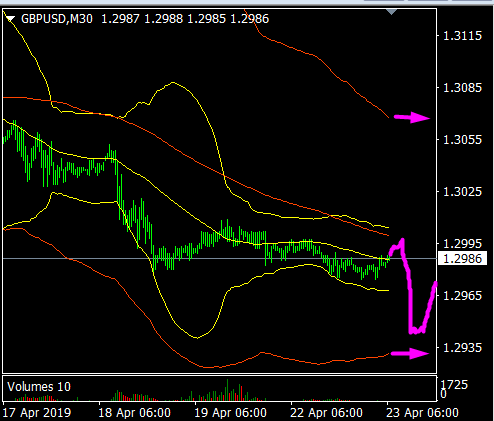
Task: Click the 1.2965 price scale label
Action: point(462,296)
